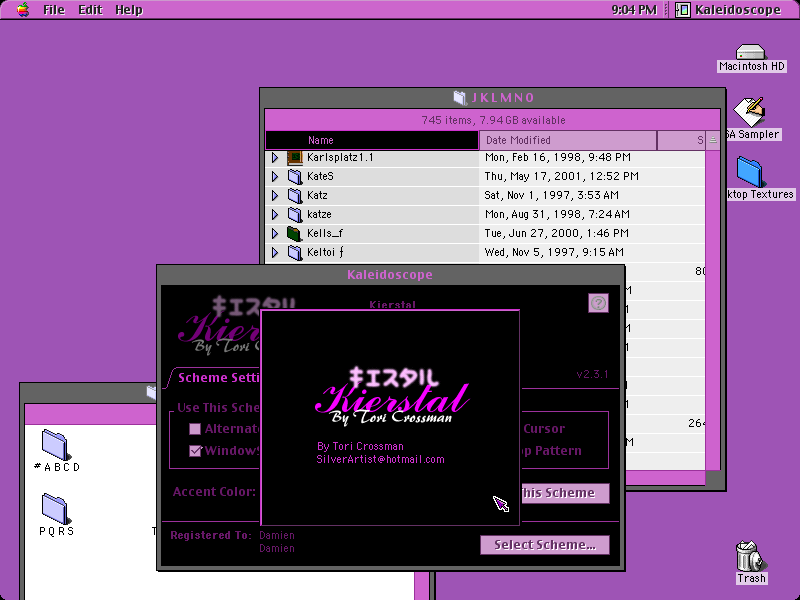Open the Apple menu
Image resolution: width=800 pixels, height=600 pixels.
[22, 10]
